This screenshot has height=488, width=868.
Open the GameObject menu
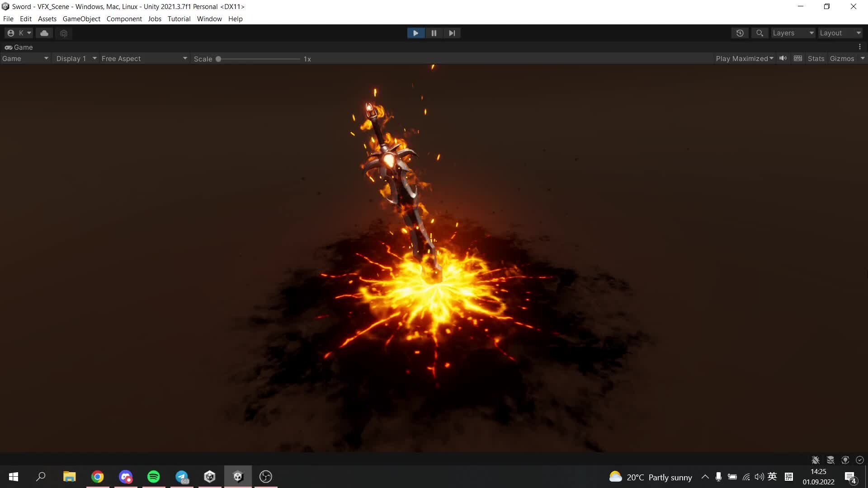click(81, 19)
